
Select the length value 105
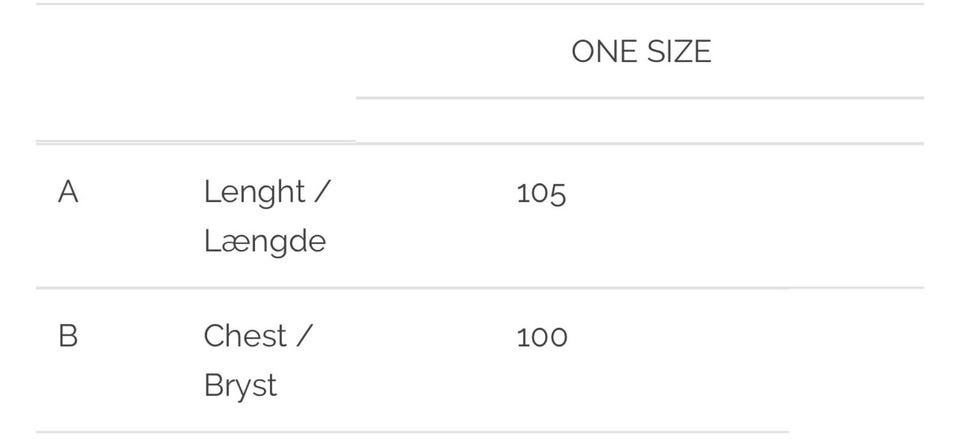point(541,193)
